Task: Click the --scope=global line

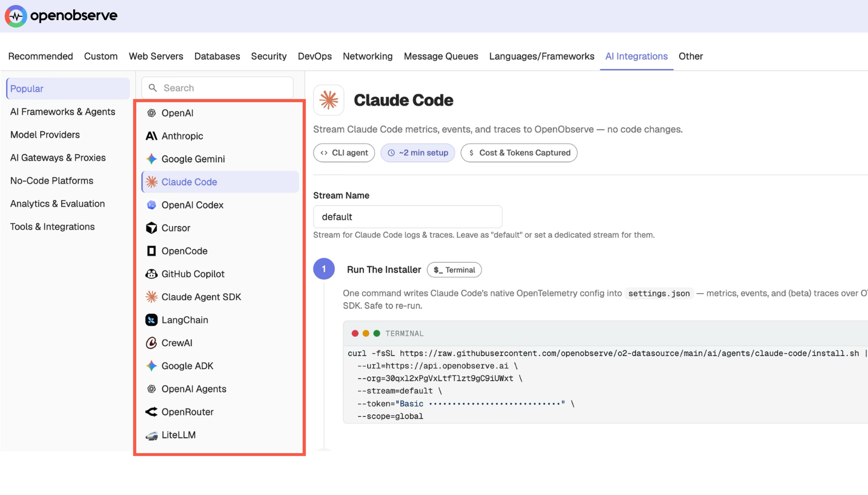Action: [390, 416]
